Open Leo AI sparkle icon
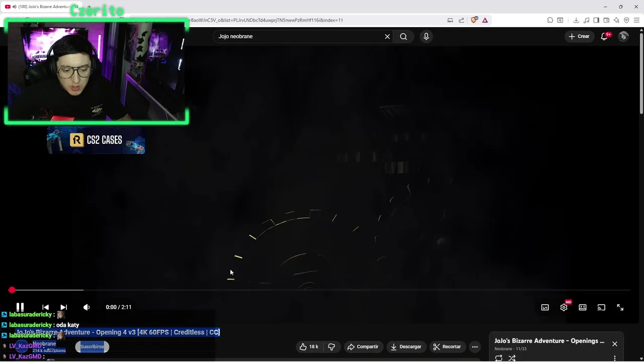This screenshot has width=644, height=362. pyautogui.click(x=616, y=20)
